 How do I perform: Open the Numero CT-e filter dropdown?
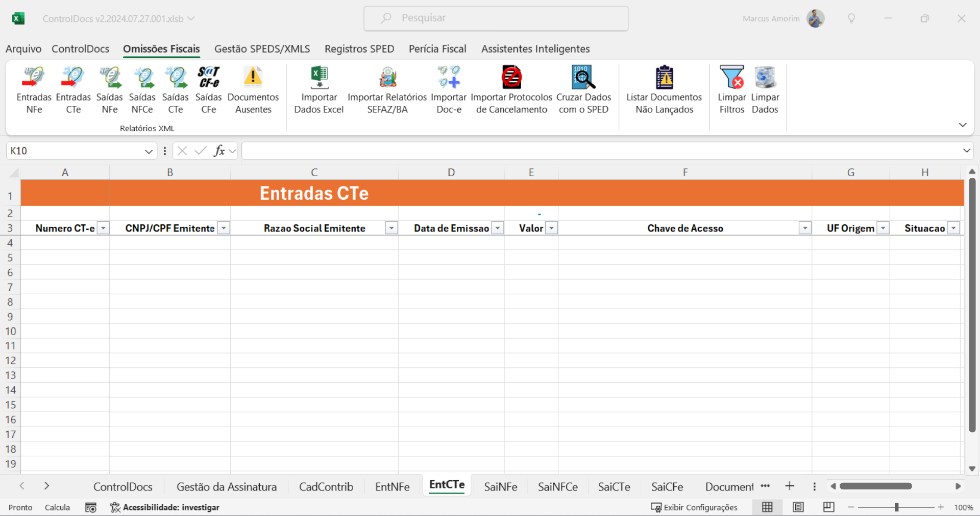(103, 228)
